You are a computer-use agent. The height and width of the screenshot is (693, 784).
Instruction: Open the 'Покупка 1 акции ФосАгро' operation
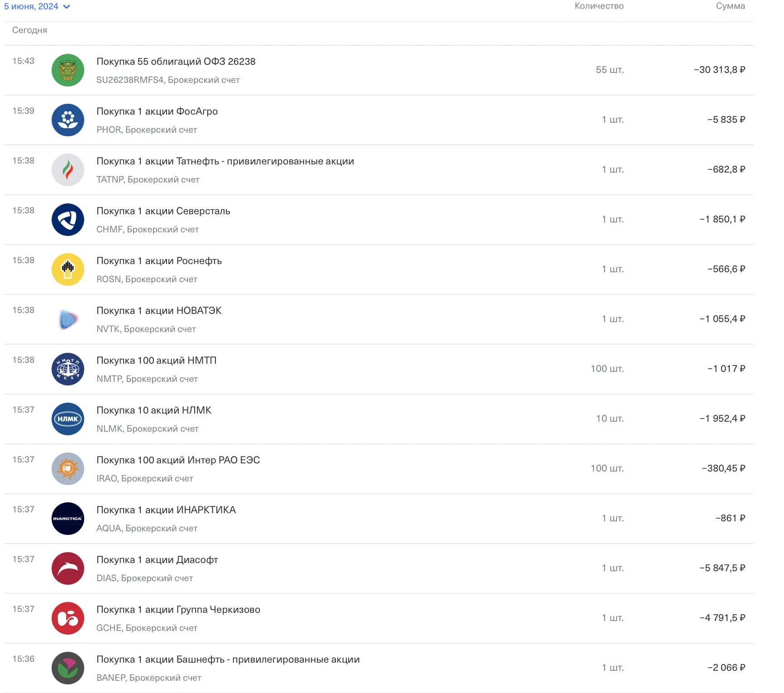click(x=157, y=111)
